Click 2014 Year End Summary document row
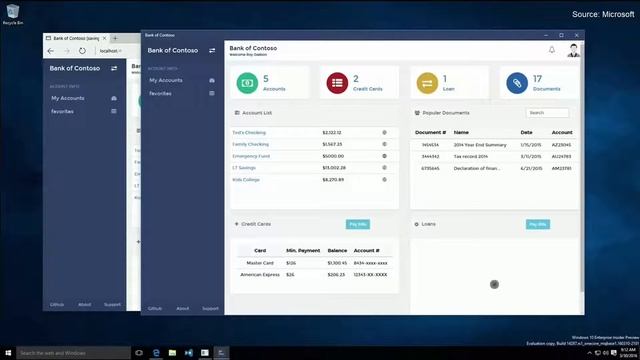Screen dimensions: 640x360 pyautogui.click(x=495, y=145)
